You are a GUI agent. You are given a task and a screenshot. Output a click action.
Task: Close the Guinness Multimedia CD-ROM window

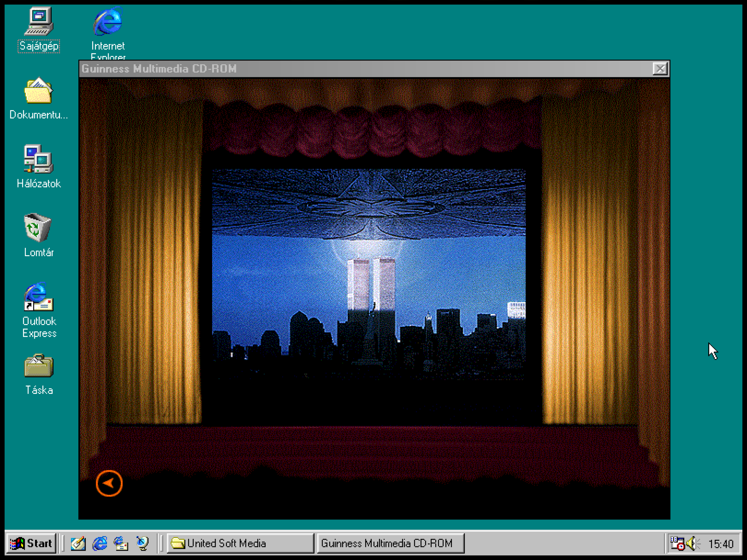660,69
